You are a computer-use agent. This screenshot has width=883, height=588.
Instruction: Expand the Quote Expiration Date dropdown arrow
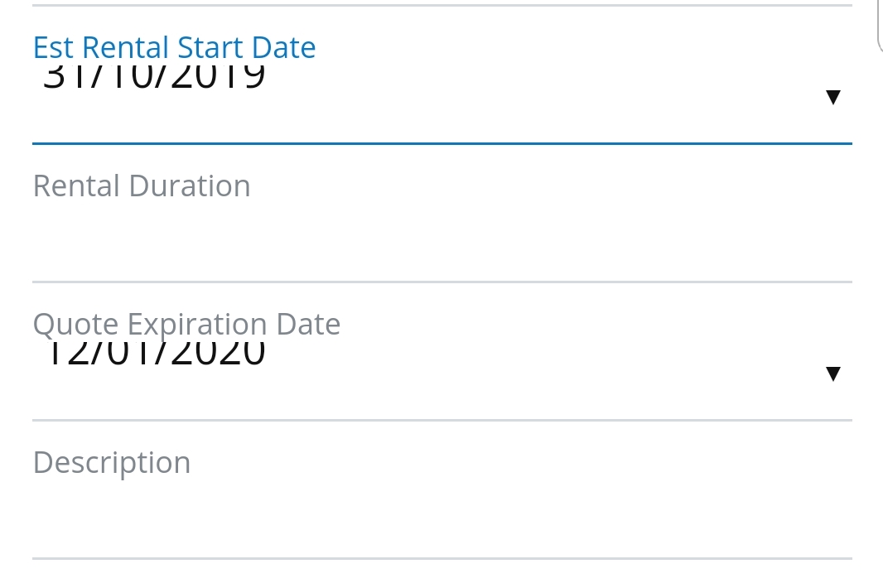tap(833, 374)
